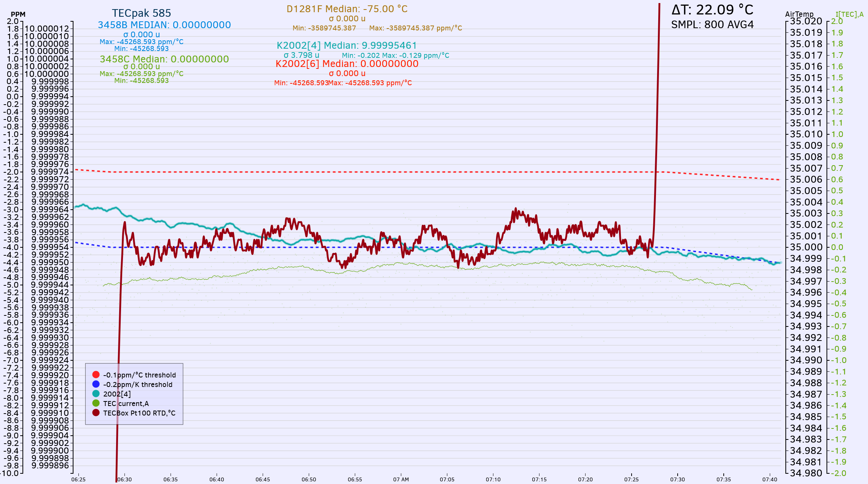The image size is (868, 484).
Task: Click the '34.980' AirTemp axis tick
Action: pos(806,473)
